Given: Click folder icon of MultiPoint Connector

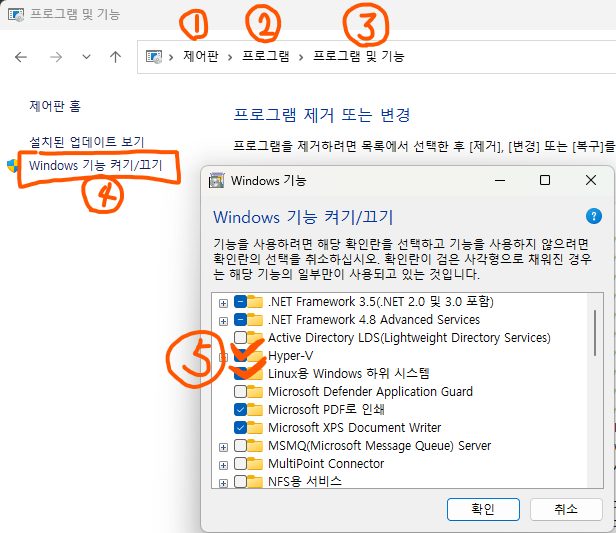Looking at the screenshot, I should point(255,463).
